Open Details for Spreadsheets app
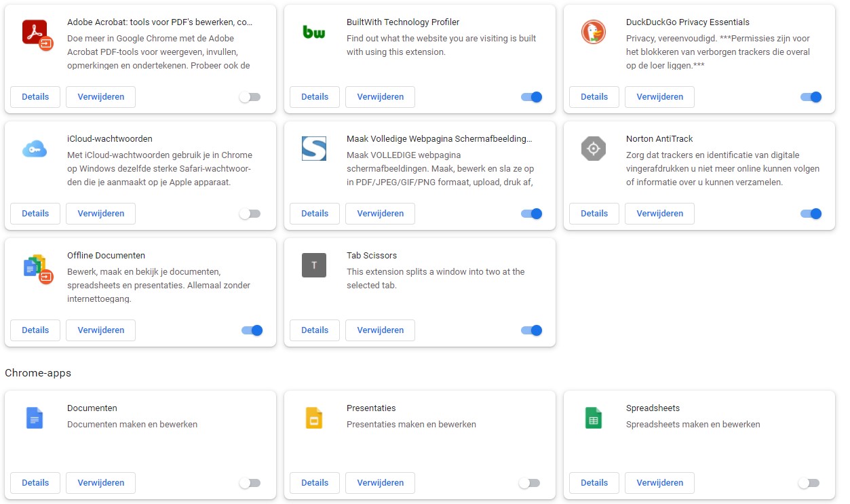 tap(594, 483)
